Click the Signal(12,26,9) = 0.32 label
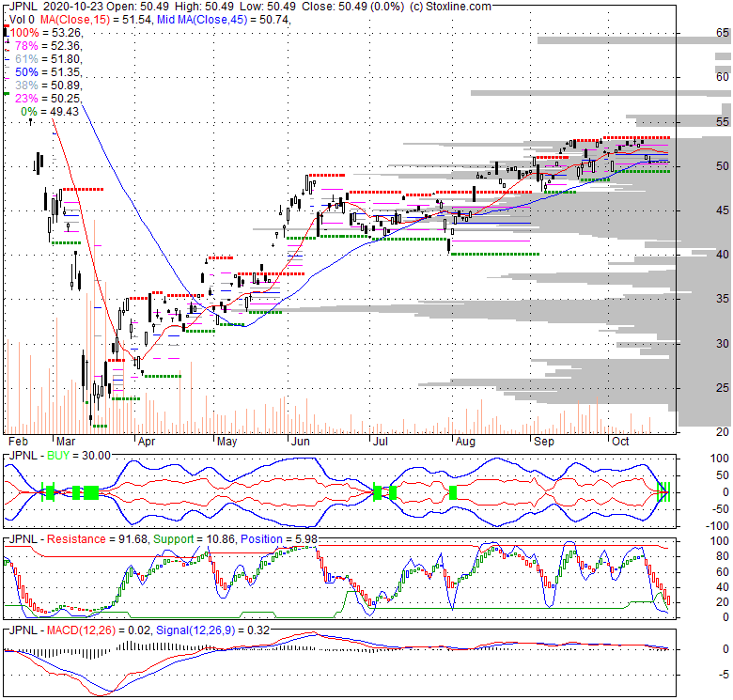733x700 pixels. tap(212, 630)
